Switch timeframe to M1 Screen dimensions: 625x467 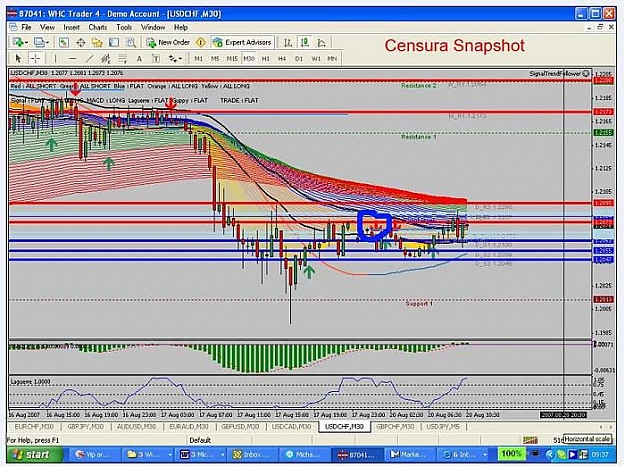pyautogui.click(x=198, y=59)
